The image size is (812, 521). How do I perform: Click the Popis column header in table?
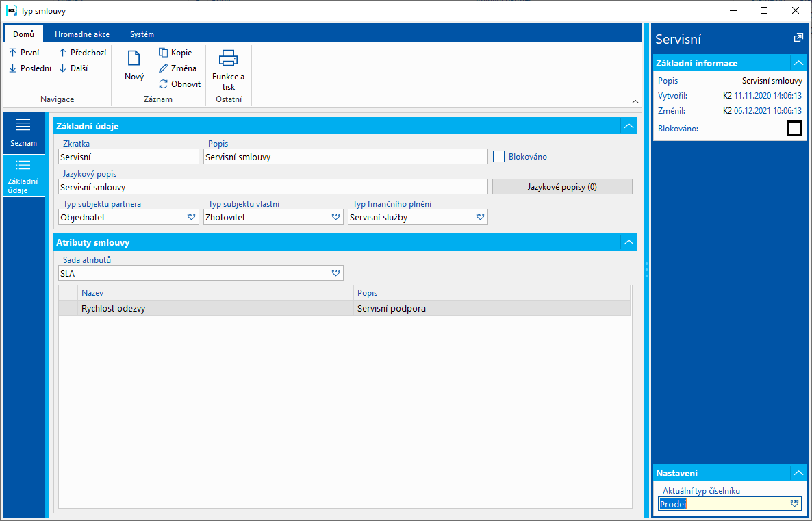click(492, 293)
